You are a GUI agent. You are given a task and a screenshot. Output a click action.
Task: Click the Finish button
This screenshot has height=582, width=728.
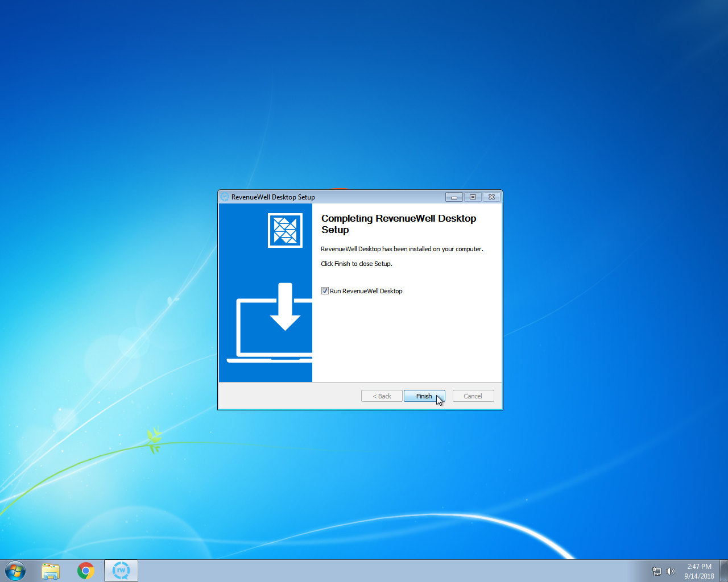(x=424, y=396)
